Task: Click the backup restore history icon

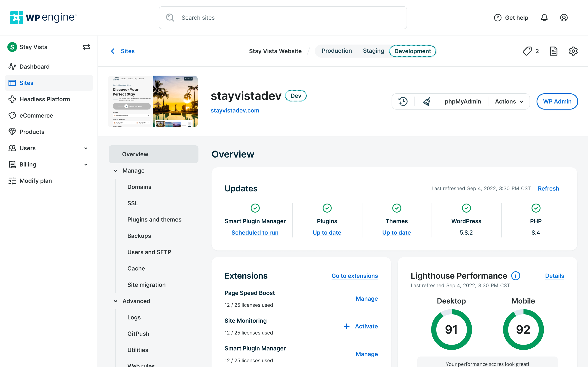Action: coord(403,101)
